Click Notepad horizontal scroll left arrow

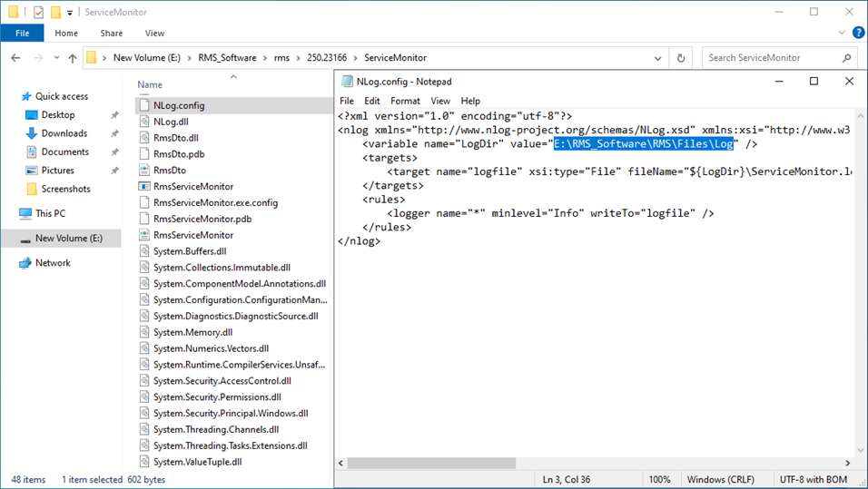(x=341, y=463)
